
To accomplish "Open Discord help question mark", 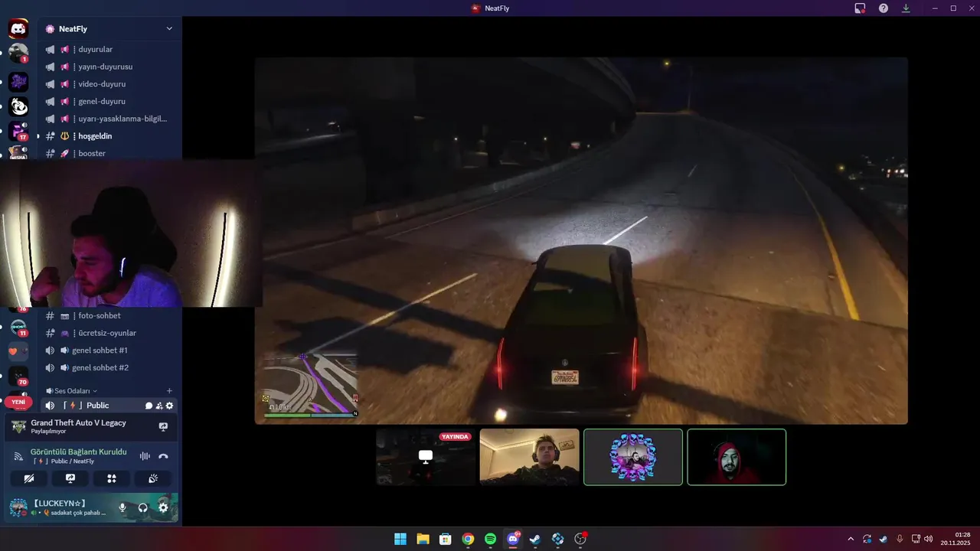I will pos(883,8).
